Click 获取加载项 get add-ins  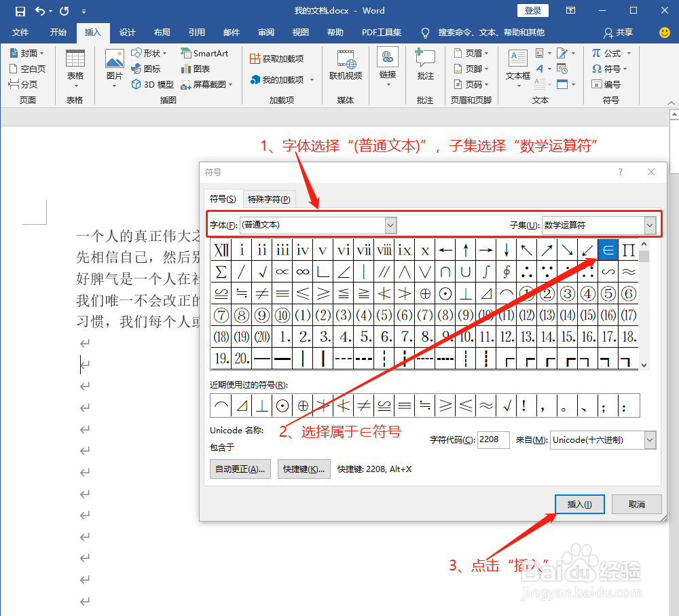[277, 58]
